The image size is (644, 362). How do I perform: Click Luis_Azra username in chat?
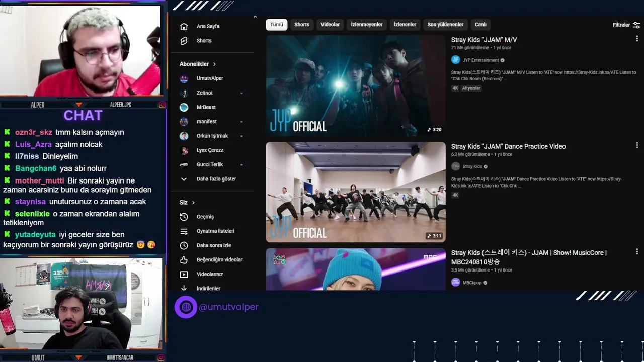33,144
